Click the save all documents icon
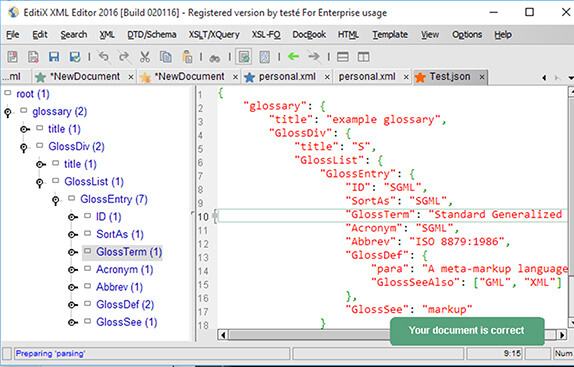Screen dimensions: 574x367 75,57
